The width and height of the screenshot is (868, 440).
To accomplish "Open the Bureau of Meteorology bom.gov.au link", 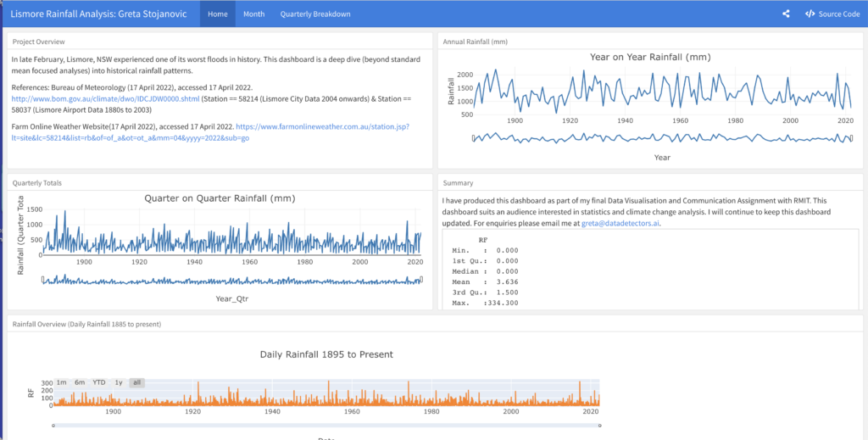I will pyautogui.click(x=105, y=98).
